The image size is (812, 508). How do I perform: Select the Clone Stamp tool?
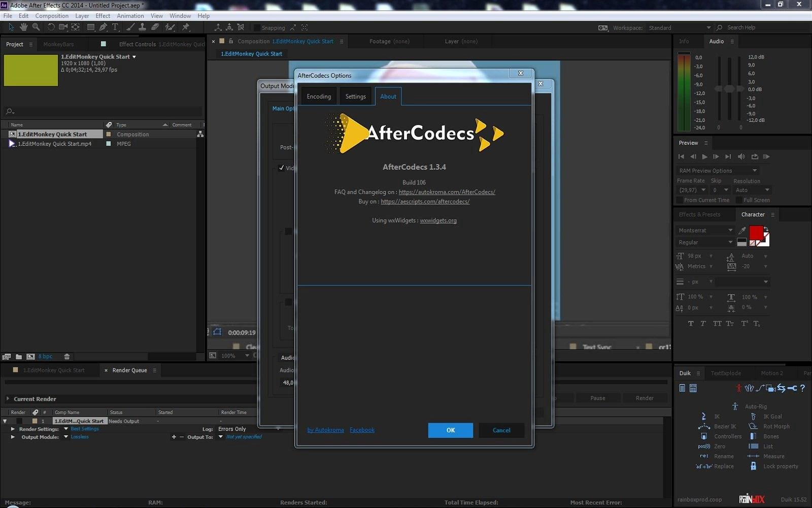point(143,27)
